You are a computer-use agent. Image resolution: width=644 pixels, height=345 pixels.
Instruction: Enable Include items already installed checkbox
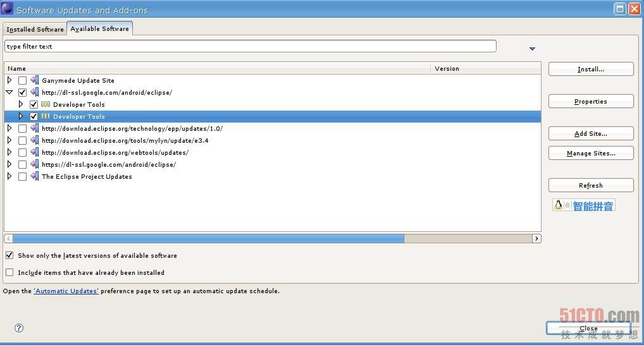pyautogui.click(x=9, y=272)
